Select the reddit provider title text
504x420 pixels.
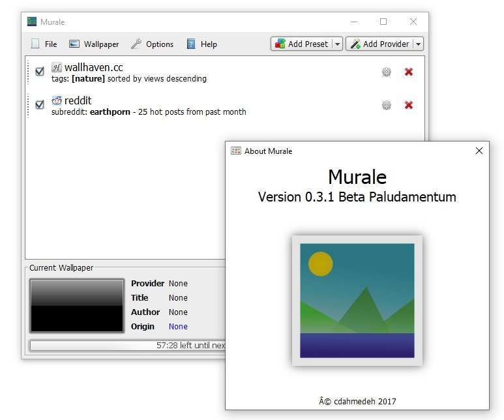(78, 100)
